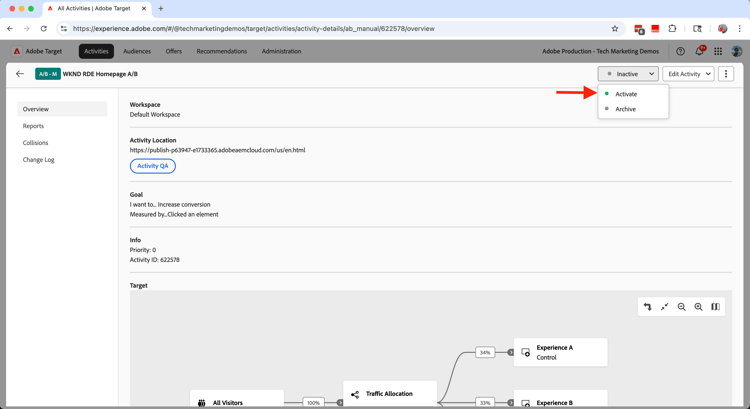Screen dimensions: 750x409
Task: Toggle the diagram map view icon
Action: 716,307
